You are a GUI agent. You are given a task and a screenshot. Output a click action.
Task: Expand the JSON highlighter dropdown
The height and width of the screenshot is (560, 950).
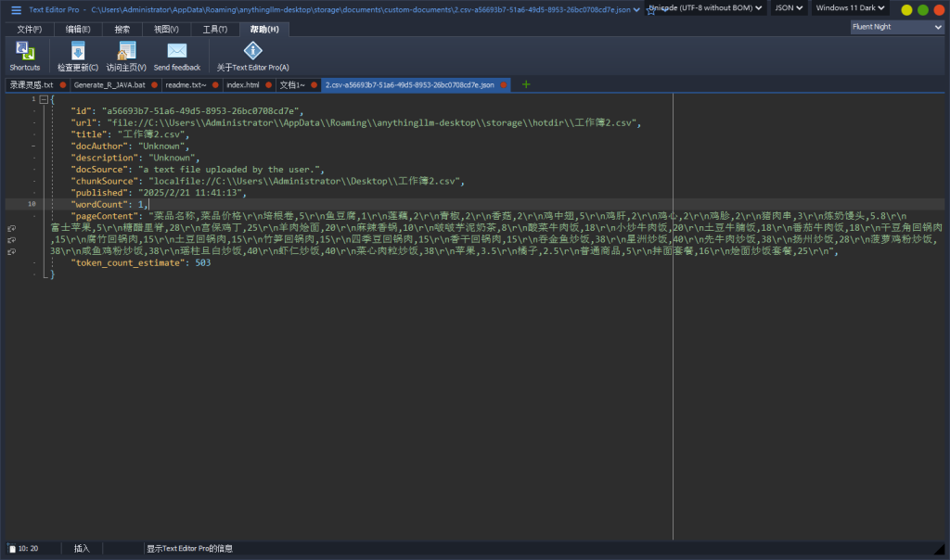pyautogui.click(x=789, y=8)
